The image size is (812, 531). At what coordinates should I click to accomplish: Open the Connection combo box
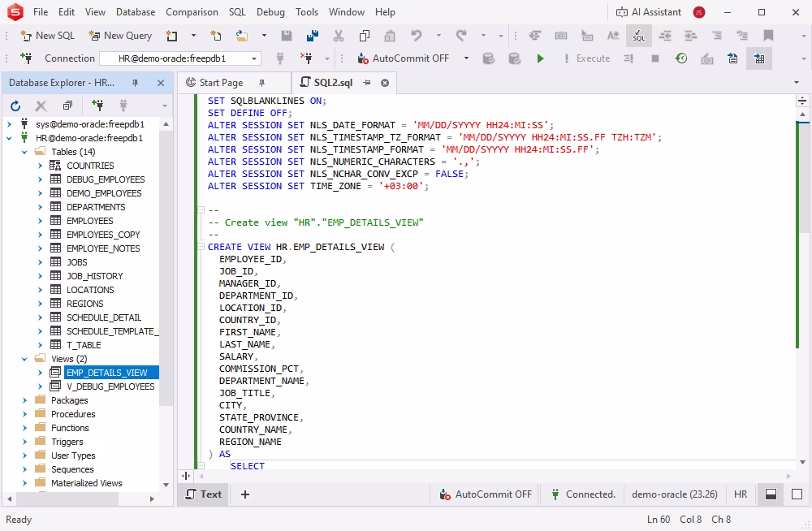click(180, 58)
